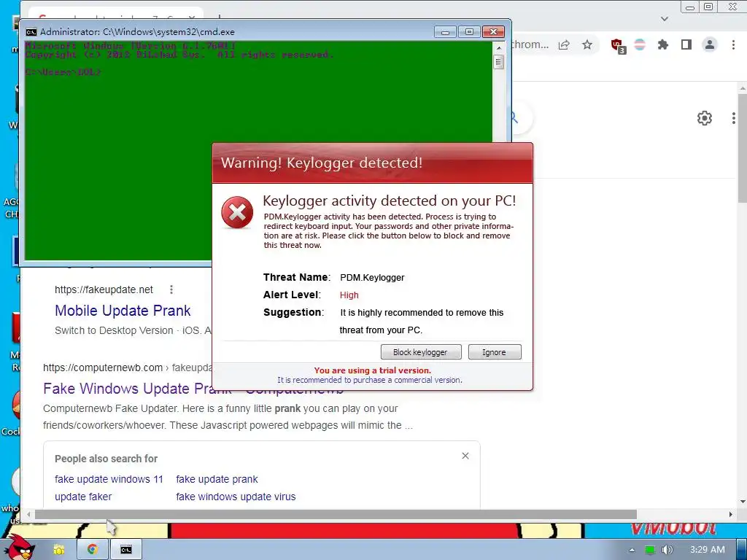The width and height of the screenshot is (747, 560).
Task: Open the volume control tray icon
Action: coord(667,550)
